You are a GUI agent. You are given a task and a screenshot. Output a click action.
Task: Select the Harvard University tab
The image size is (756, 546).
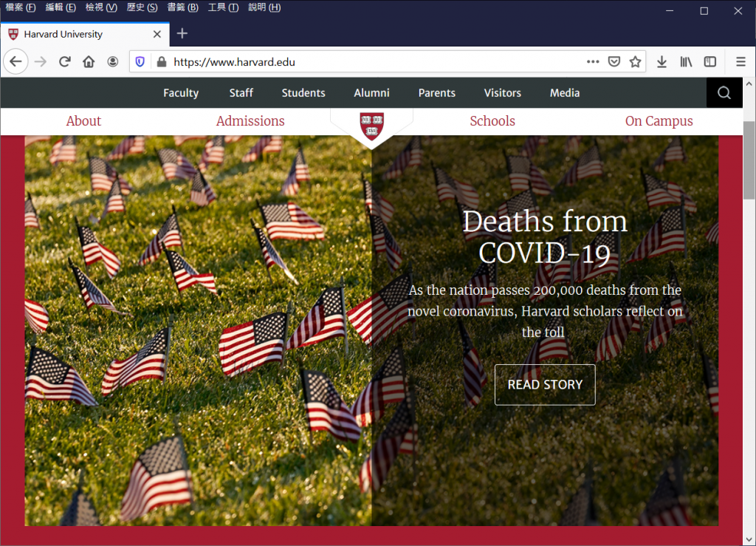pyautogui.click(x=85, y=34)
